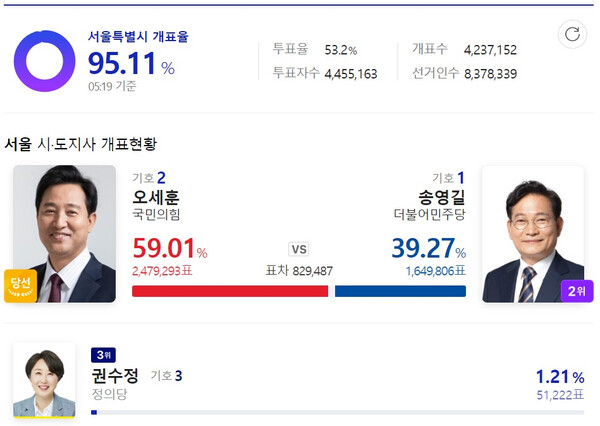Click the VS comparison badge
The width and height of the screenshot is (600, 426).
[298, 249]
